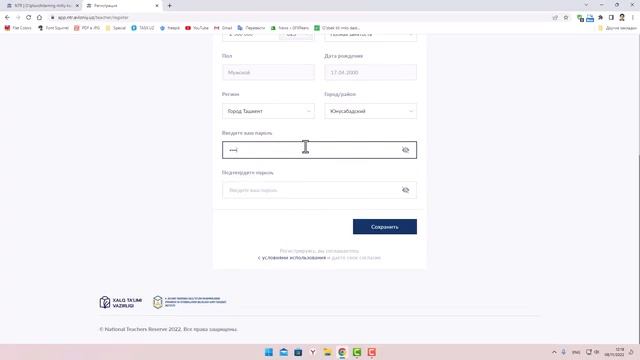Viewport: 640px width, 360px height.
Task: Close the first NTR tab
Action: click(x=77, y=6)
